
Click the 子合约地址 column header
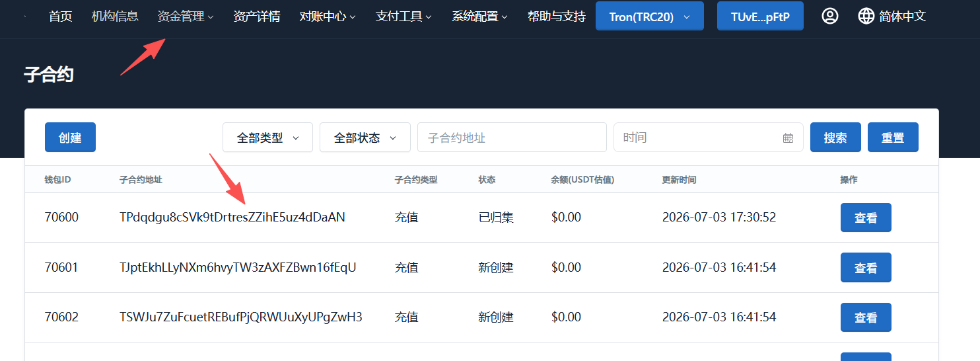pos(141,179)
